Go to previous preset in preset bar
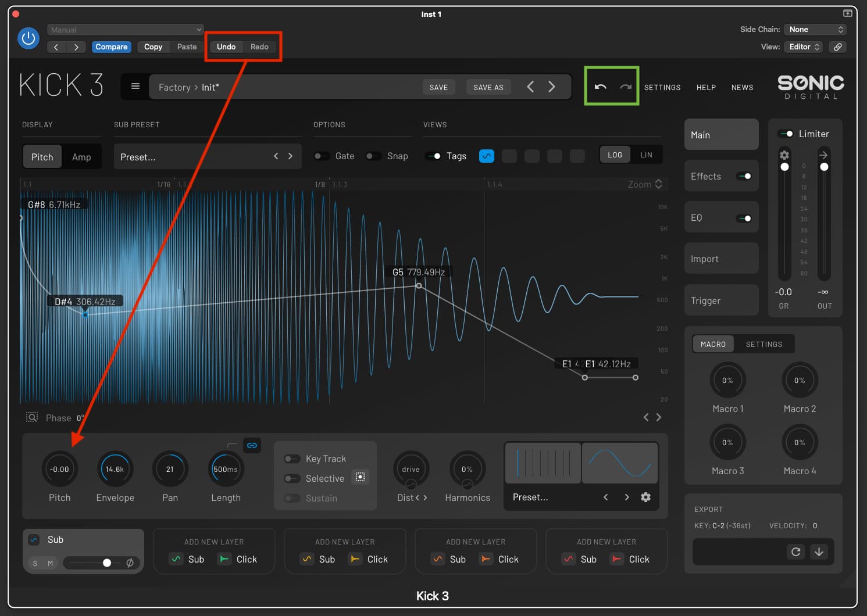 (530, 87)
